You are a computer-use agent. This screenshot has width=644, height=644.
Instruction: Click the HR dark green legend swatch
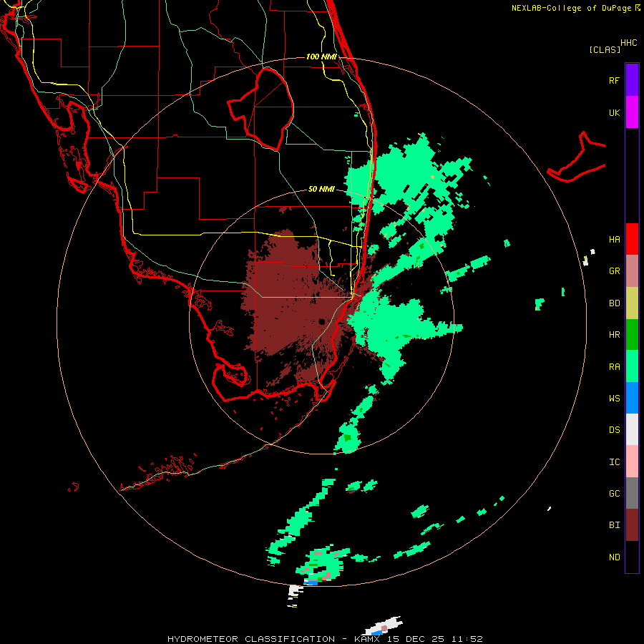click(x=632, y=335)
